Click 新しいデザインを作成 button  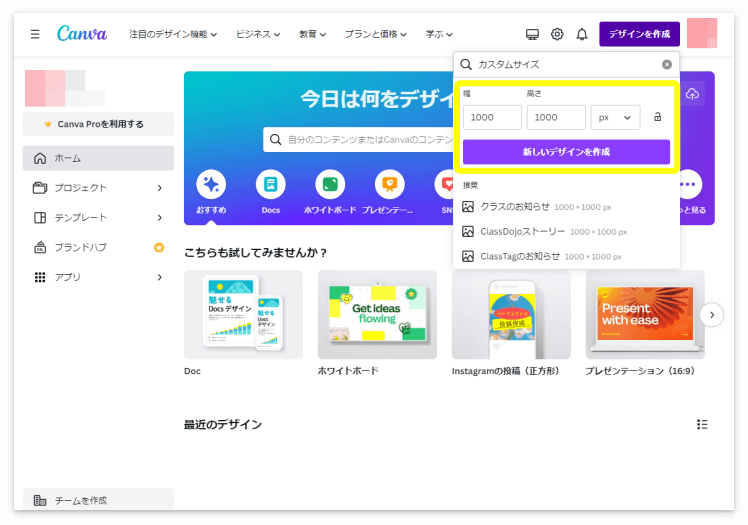pyautogui.click(x=566, y=152)
